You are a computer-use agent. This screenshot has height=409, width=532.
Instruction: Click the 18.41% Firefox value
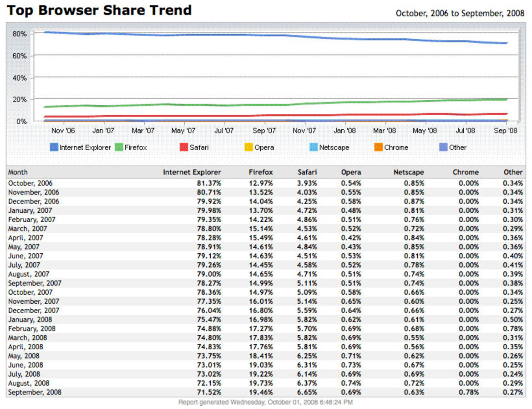click(x=261, y=356)
